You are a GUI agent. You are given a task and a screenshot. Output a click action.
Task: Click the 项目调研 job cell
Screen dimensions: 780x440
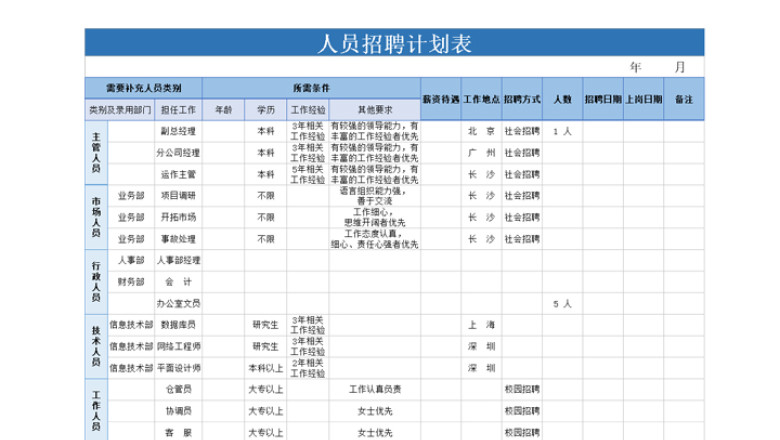coord(178,196)
